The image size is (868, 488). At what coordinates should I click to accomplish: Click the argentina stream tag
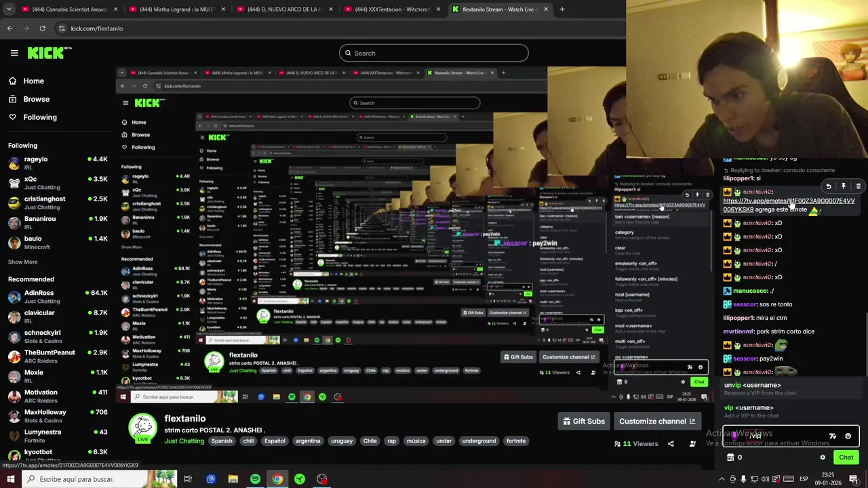pyautogui.click(x=308, y=441)
